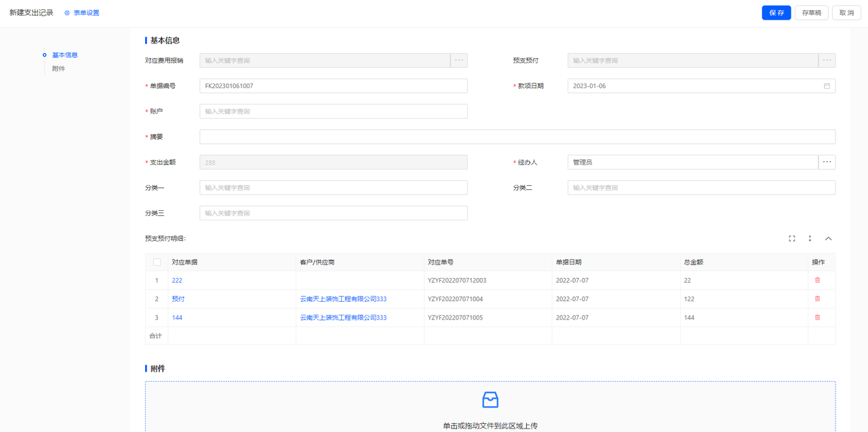This screenshot has width=868, height=432.
Task: Delete row with amount 122
Action: 817,299
